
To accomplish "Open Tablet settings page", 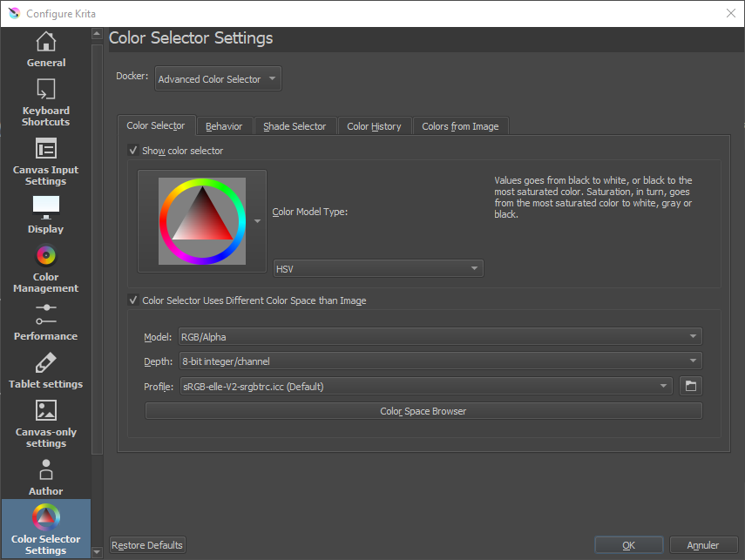I will (x=45, y=370).
